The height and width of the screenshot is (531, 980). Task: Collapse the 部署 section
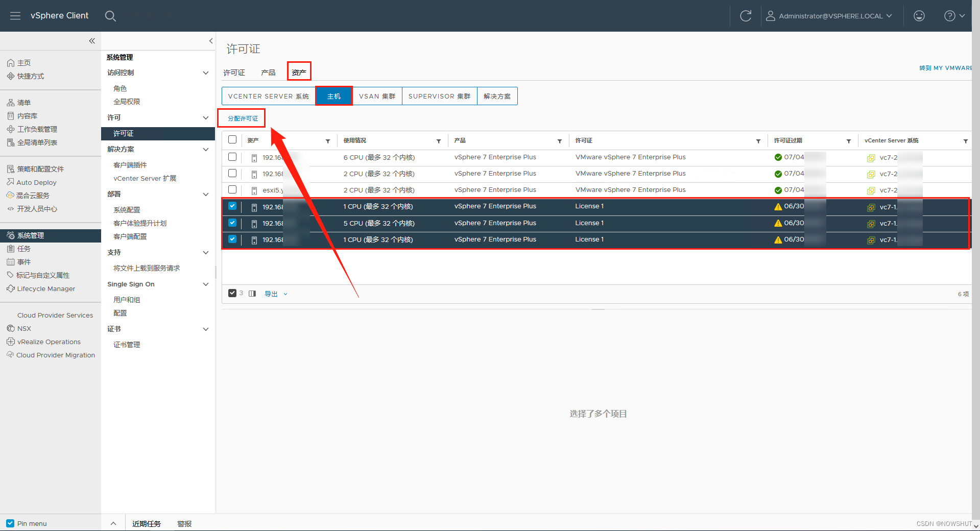pyautogui.click(x=206, y=195)
